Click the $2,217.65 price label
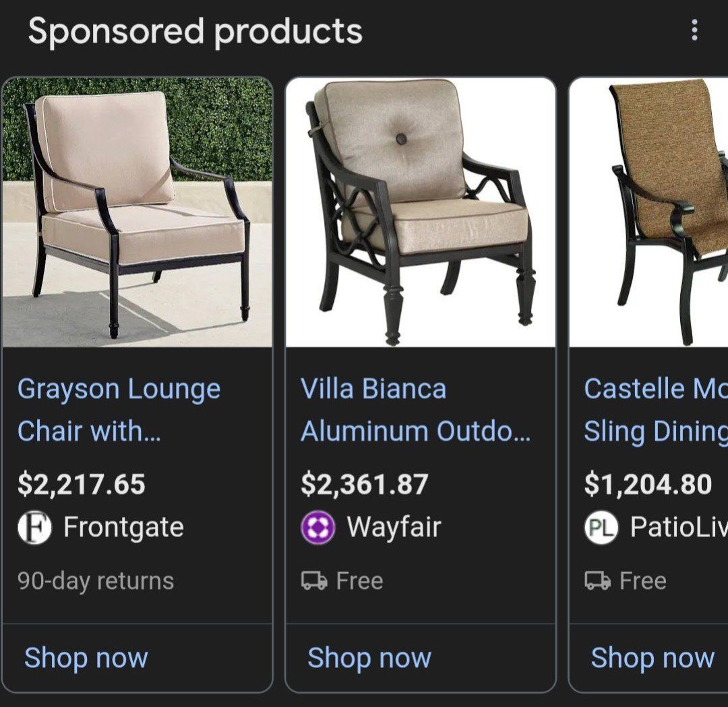This screenshot has width=728, height=707. (82, 483)
